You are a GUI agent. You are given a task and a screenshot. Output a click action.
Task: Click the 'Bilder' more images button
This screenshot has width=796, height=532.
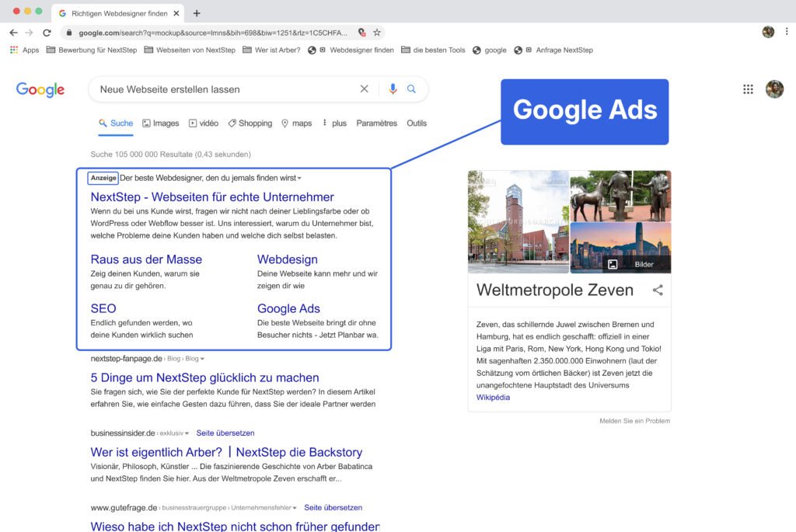click(636, 264)
